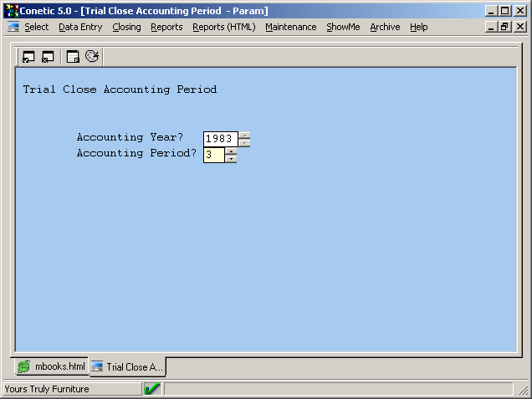Viewport: 532px width, 399px height.
Task: Select the Trial Close A... tab
Action: [x=127, y=367]
